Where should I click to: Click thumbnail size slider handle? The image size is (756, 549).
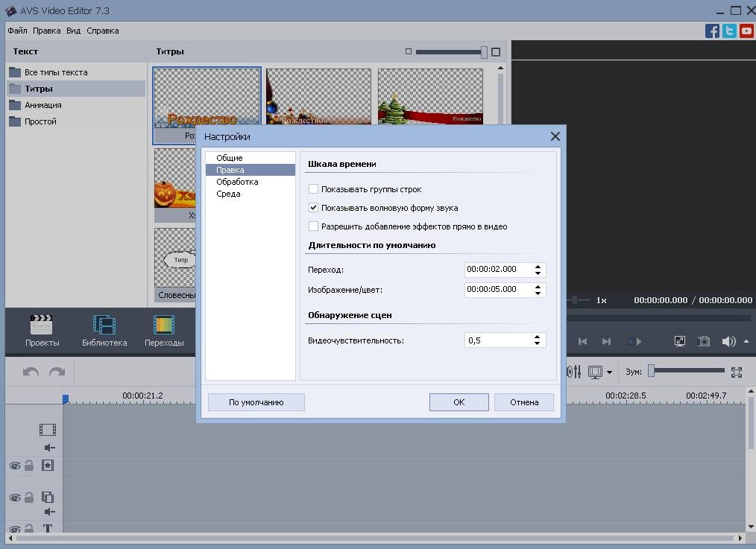(484, 52)
